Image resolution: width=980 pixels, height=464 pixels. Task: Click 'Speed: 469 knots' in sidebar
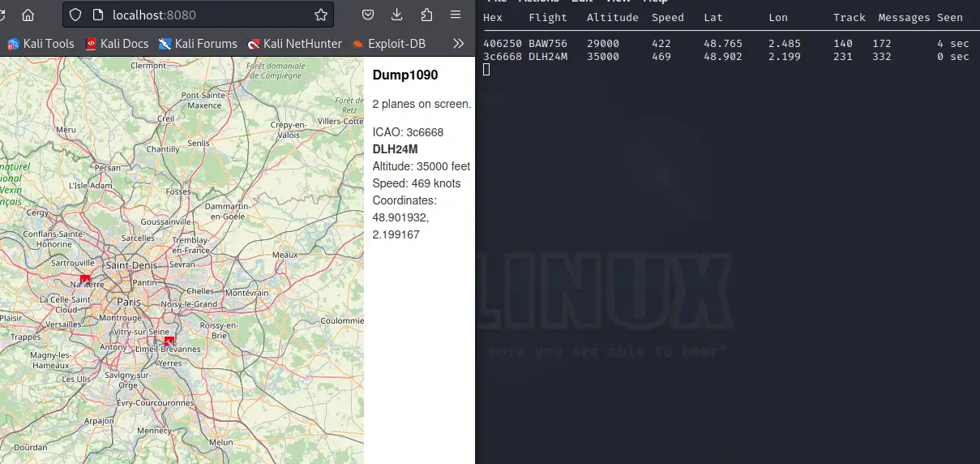[417, 183]
